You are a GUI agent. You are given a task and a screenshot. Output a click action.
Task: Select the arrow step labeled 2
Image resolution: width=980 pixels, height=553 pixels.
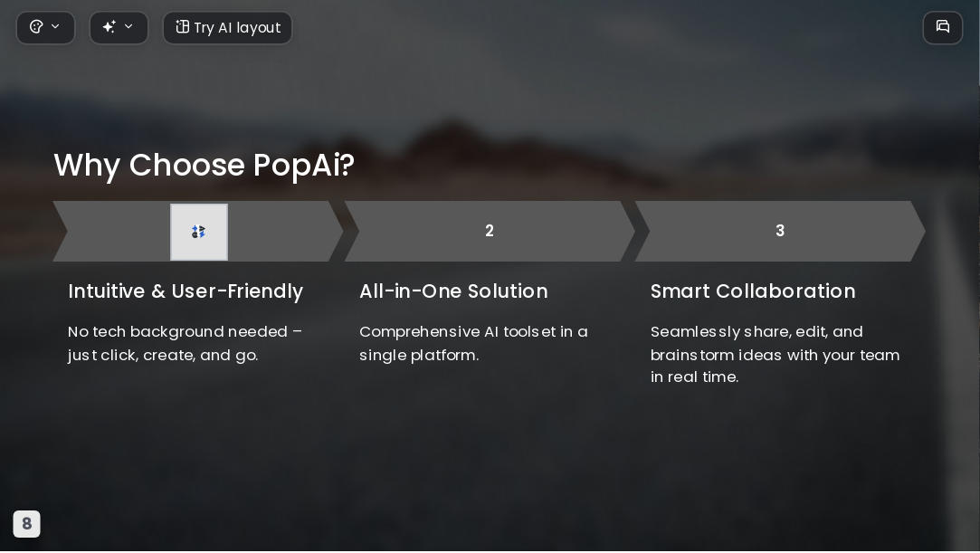(x=490, y=231)
